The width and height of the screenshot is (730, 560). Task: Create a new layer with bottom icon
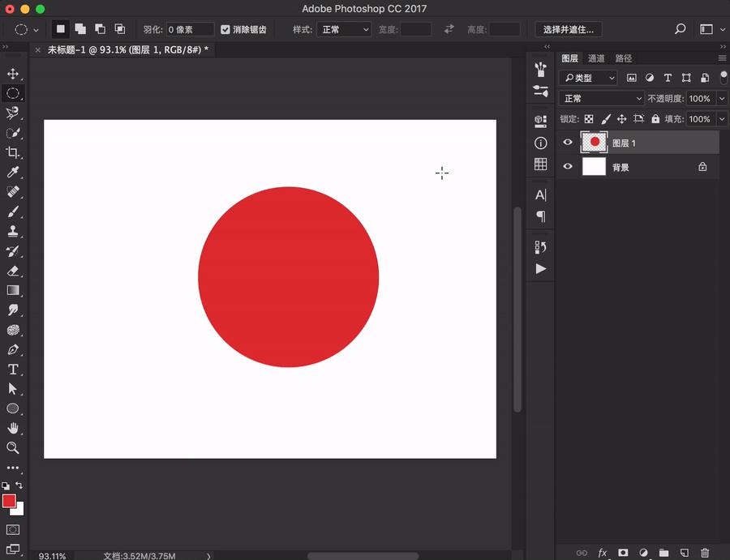[684, 553]
